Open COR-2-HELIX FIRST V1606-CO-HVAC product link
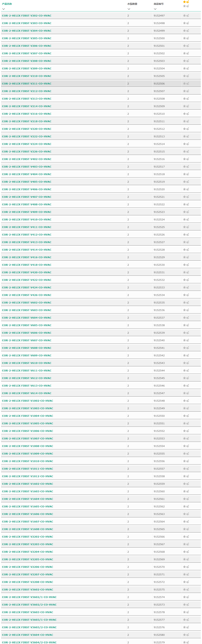Image resolution: width=202 pixels, height=644 pixels. point(28,514)
